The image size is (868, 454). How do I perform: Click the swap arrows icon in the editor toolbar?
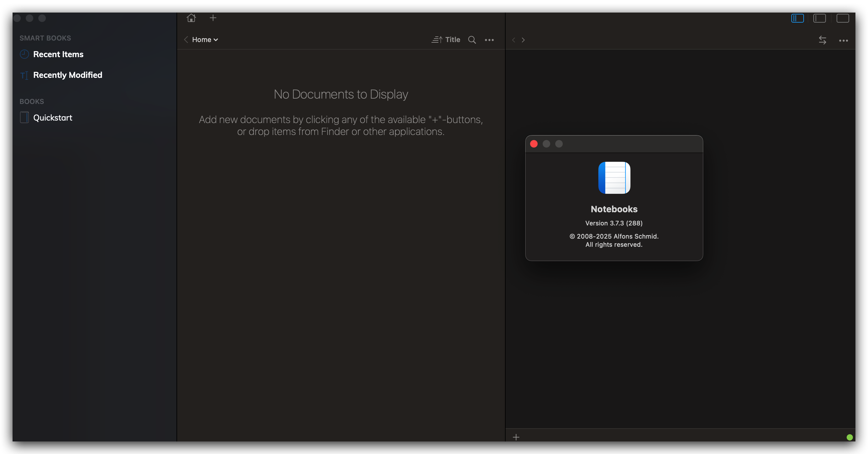tap(822, 40)
